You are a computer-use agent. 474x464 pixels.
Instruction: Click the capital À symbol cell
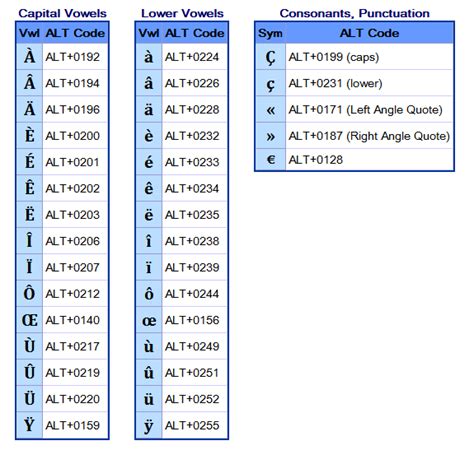point(30,57)
